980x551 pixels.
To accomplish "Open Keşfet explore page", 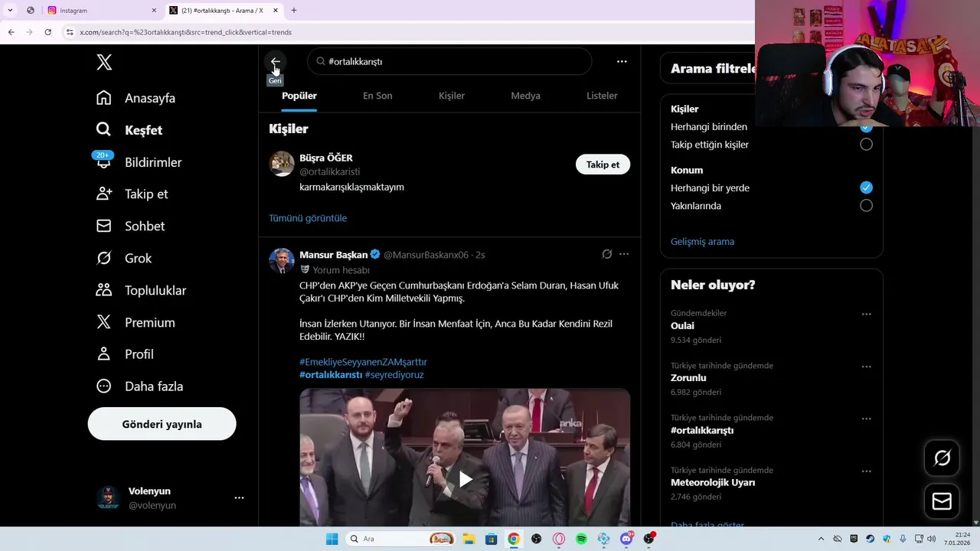I will [129, 130].
